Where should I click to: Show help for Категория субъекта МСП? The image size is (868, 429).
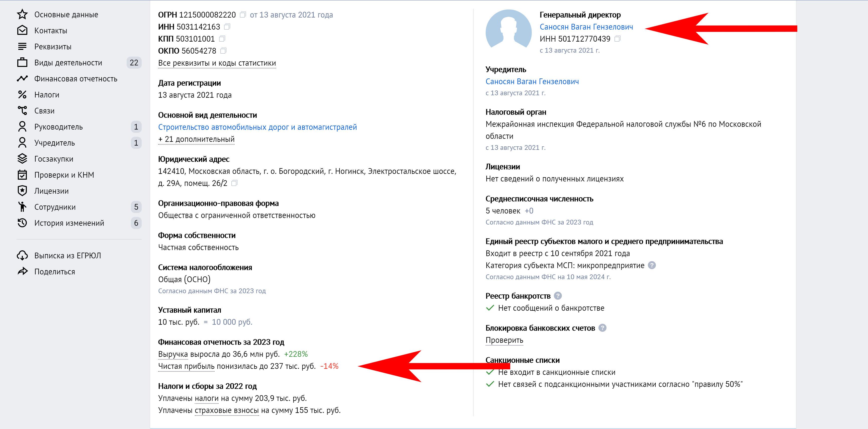click(652, 265)
